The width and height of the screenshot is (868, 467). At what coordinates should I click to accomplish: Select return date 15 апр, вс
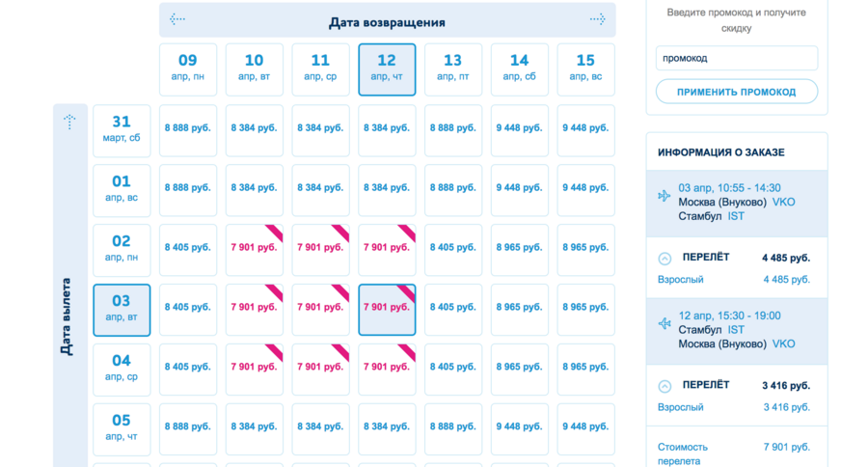pyautogui.click(x=585, y=69)
